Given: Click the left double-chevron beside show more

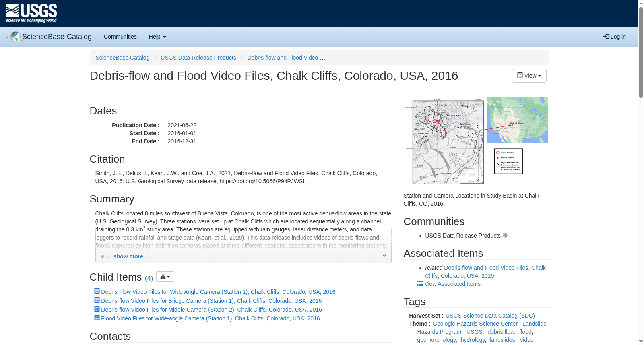Looking at the screenshot, I should click(102, 256).
